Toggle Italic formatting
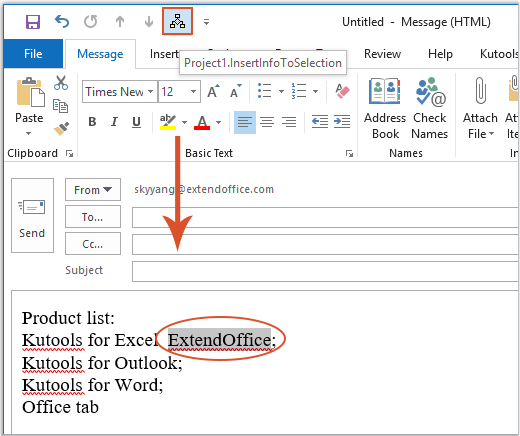Image resolution: width=520 pixels, height=436 pixels. pyautogui.click(x=114, y=122)
